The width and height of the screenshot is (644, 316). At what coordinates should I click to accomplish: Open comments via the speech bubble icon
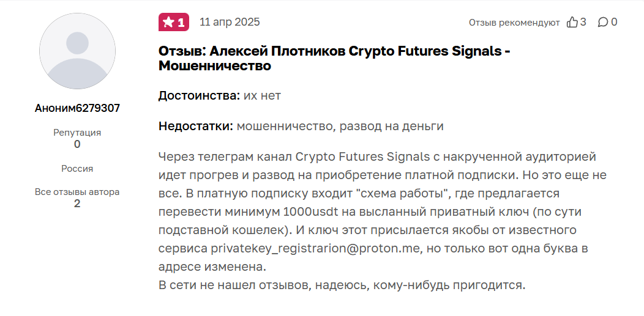point(603,23)
